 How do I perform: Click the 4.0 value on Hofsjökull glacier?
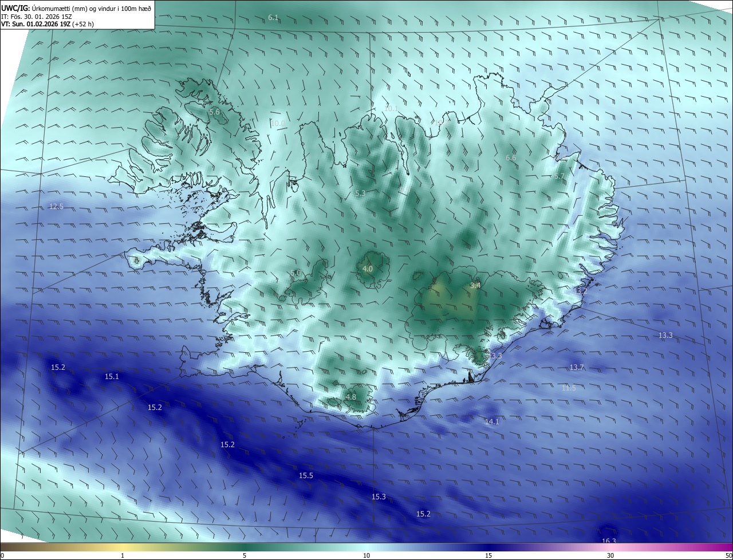pyautogui.click(x=368, y=269)
